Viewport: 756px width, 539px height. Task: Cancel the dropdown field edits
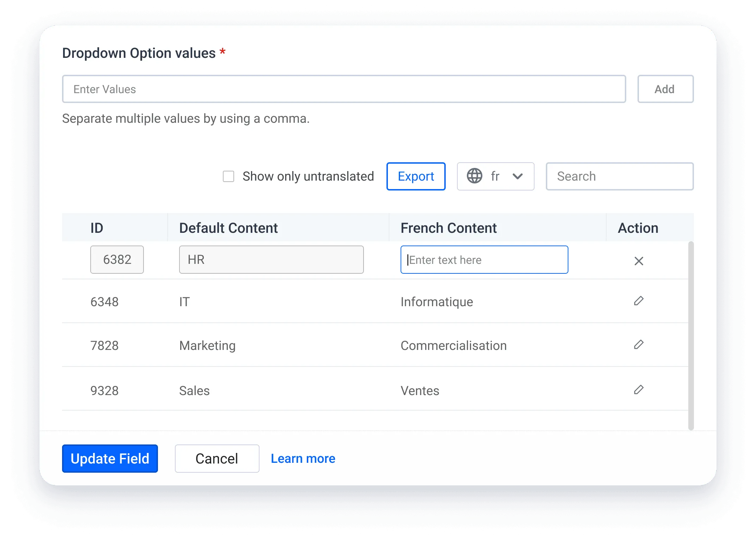point(217,458)
